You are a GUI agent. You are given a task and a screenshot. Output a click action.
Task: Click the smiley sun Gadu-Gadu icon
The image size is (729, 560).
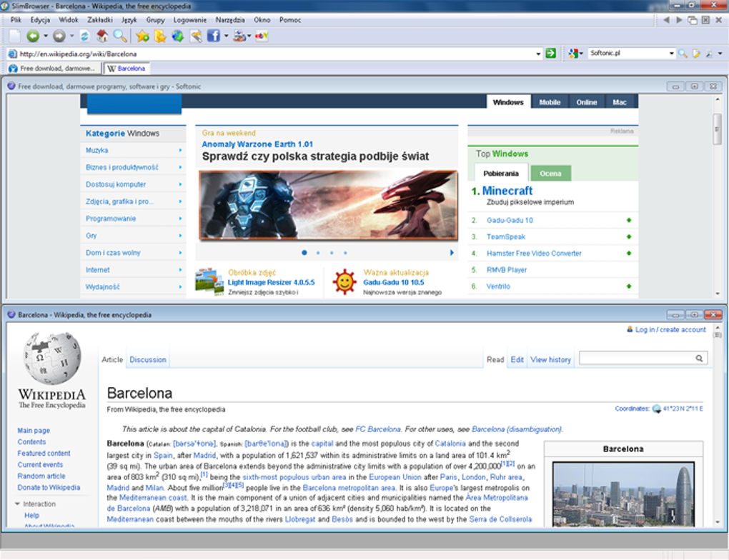(344, 281)
